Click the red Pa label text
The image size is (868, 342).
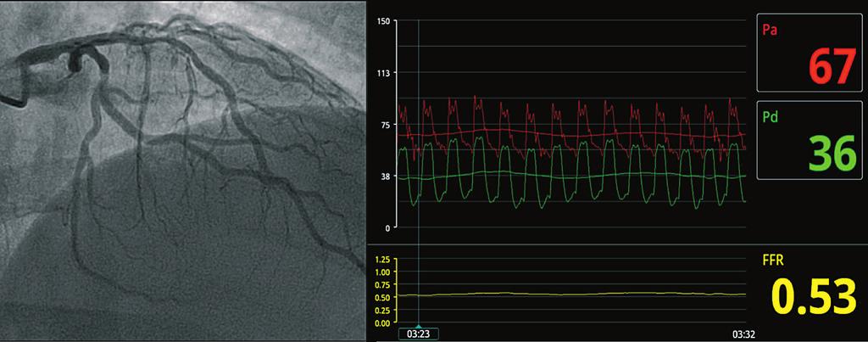point(770,31)
